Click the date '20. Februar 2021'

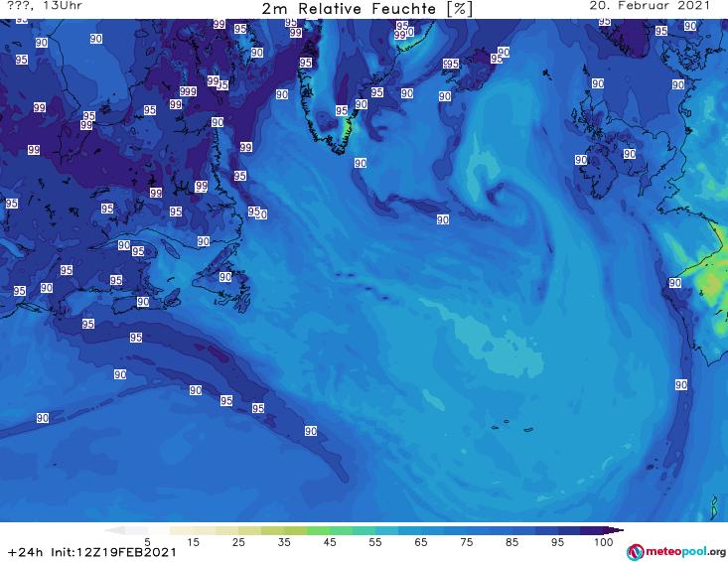click(x=650, y=6)
